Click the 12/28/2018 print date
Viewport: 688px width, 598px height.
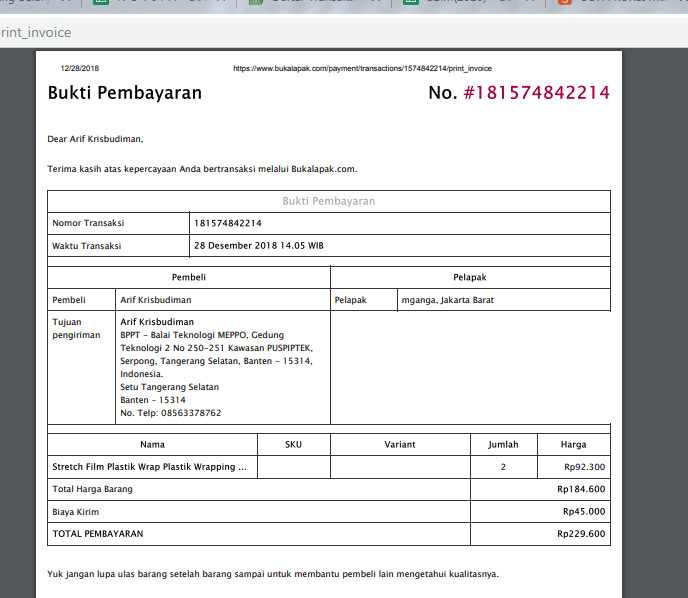click(x=80, y=69)
